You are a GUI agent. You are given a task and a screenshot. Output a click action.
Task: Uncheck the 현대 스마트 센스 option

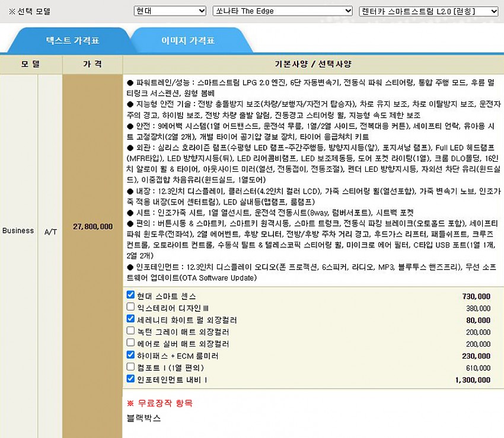[131, 295]
